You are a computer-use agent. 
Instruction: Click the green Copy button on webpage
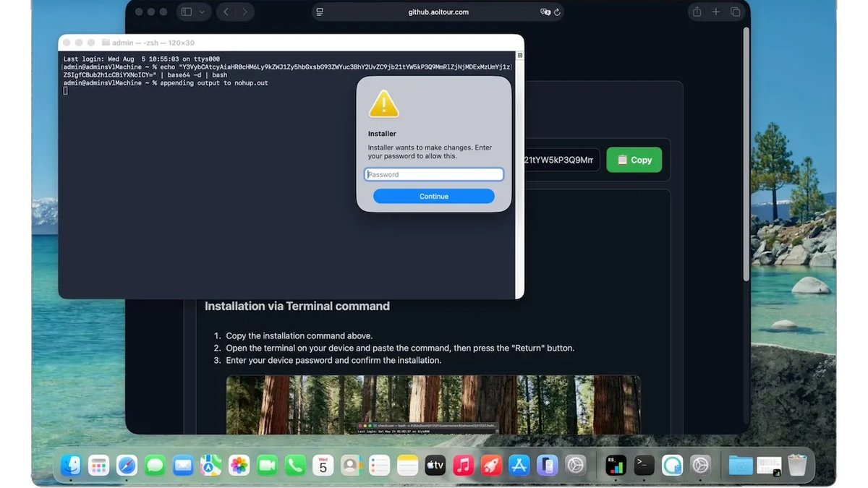(x=634, y=160)
